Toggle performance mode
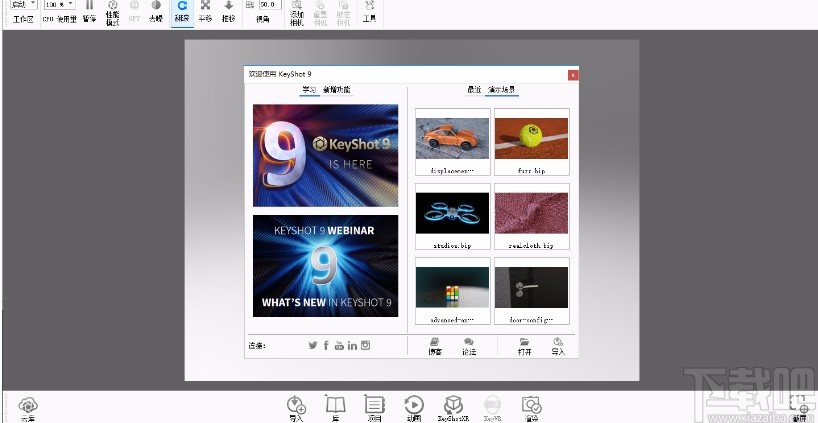This screenshot has width=818, height=423. 113,13
